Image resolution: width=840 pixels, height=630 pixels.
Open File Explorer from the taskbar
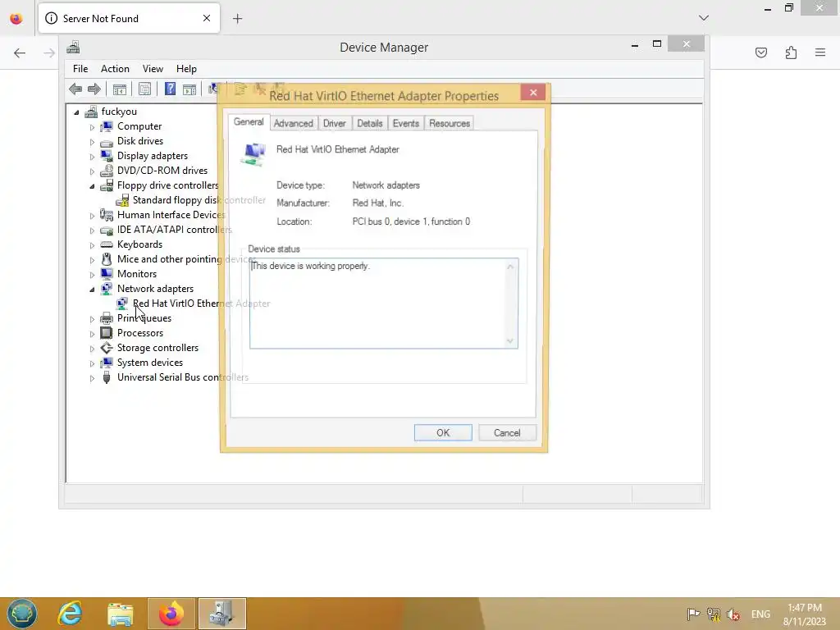(x=121, y=614)
